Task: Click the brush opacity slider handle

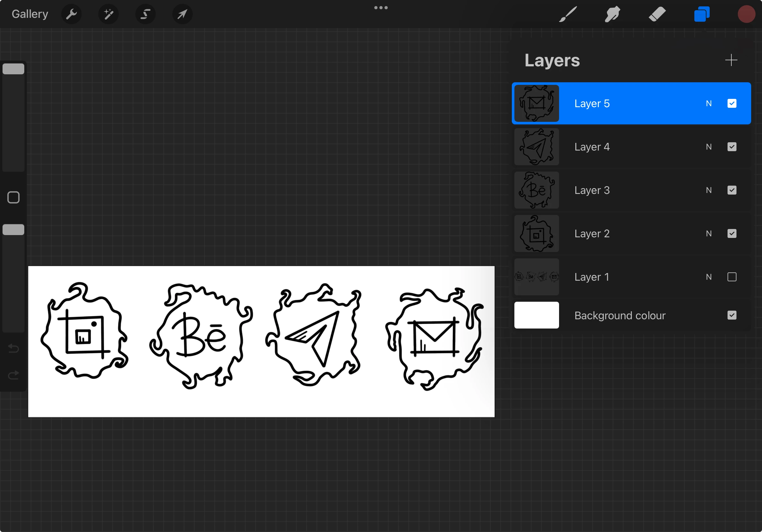Action: pyautogui.click(x=13, y=230)
